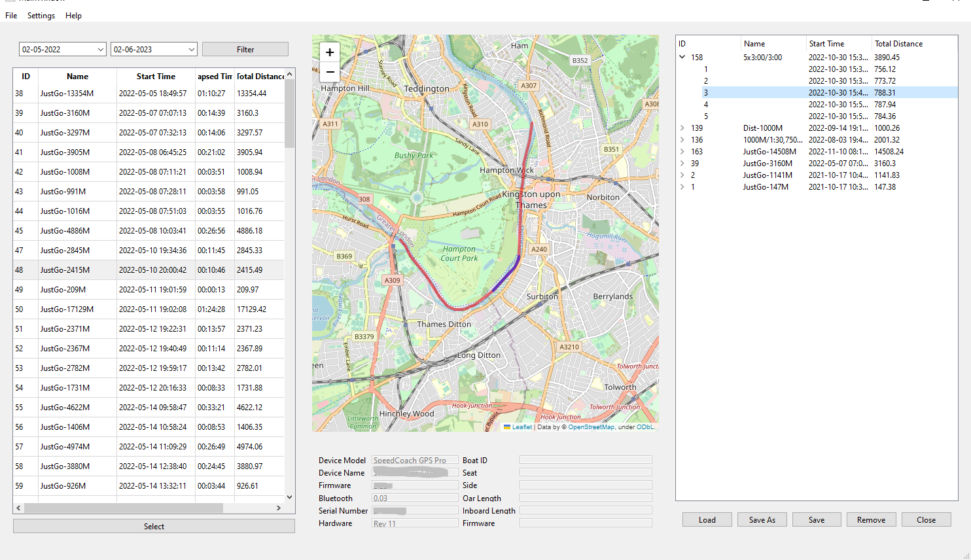Click the Inboard Length field
Viewport: 971px width, 560px height.
pos(586,510)
